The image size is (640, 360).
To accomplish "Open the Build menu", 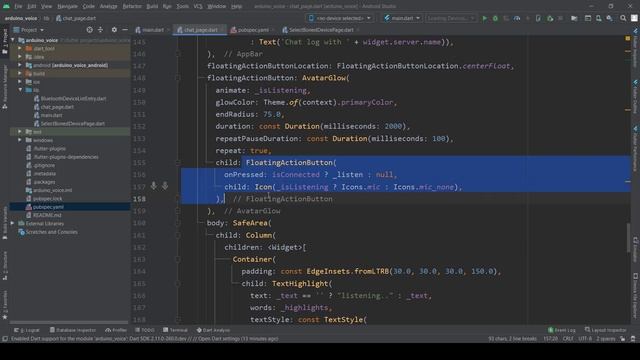I will [x=152, y=6].
